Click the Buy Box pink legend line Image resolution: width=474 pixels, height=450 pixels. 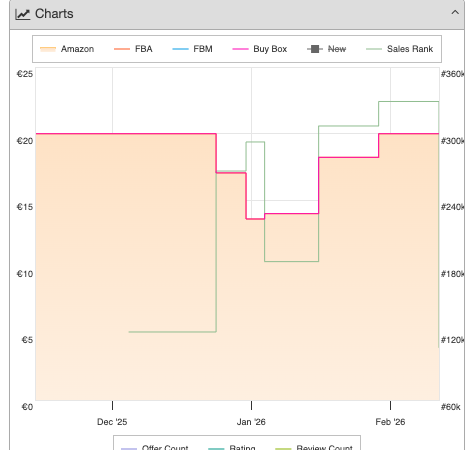click(240, 49)
